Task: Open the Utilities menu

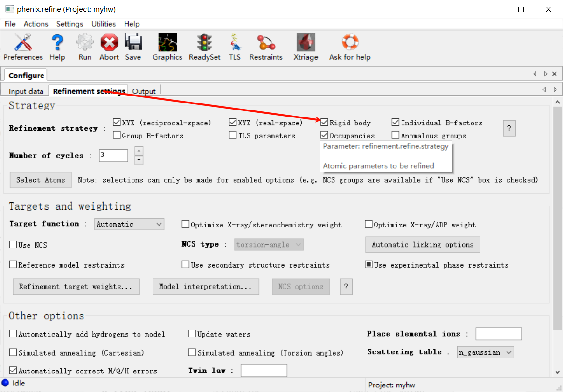Action: coord(104,24)
